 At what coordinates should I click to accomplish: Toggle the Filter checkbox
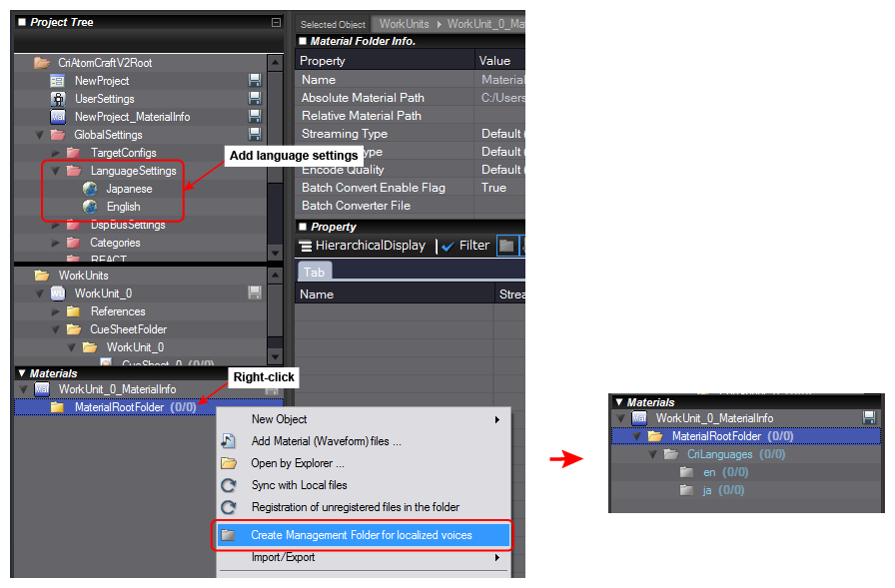click(x=446, y=245)
